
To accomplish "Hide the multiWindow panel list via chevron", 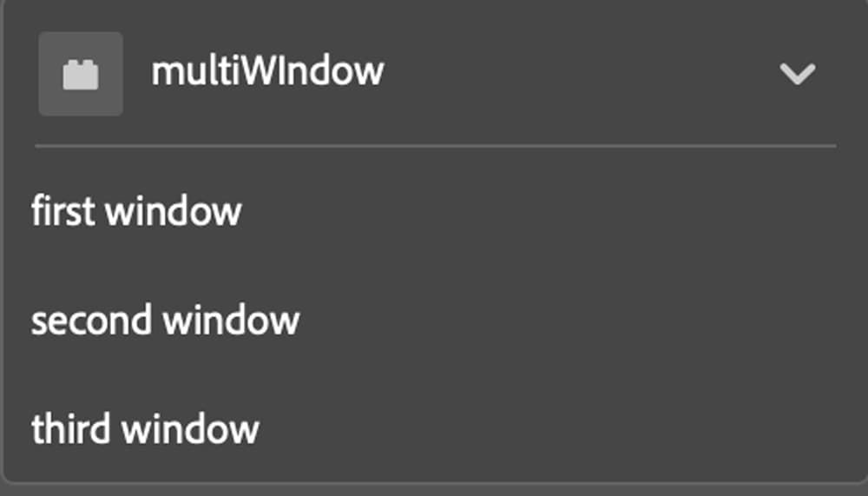I will click(x=797, y=75).
